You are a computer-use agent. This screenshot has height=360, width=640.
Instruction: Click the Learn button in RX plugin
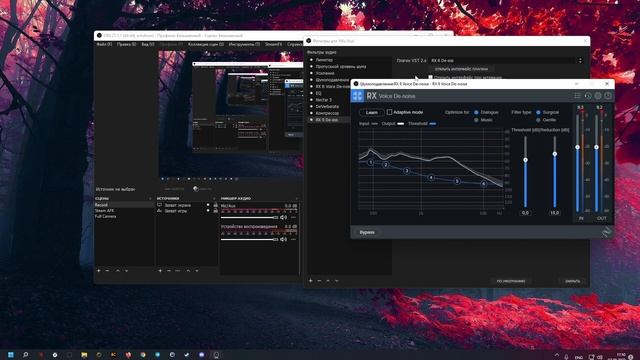click(x=371, y=112)
